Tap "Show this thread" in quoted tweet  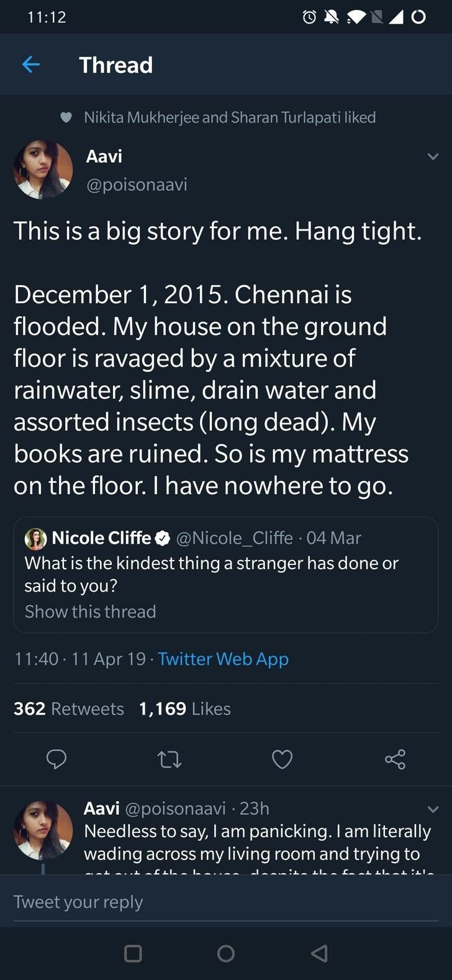coord(90,611)
